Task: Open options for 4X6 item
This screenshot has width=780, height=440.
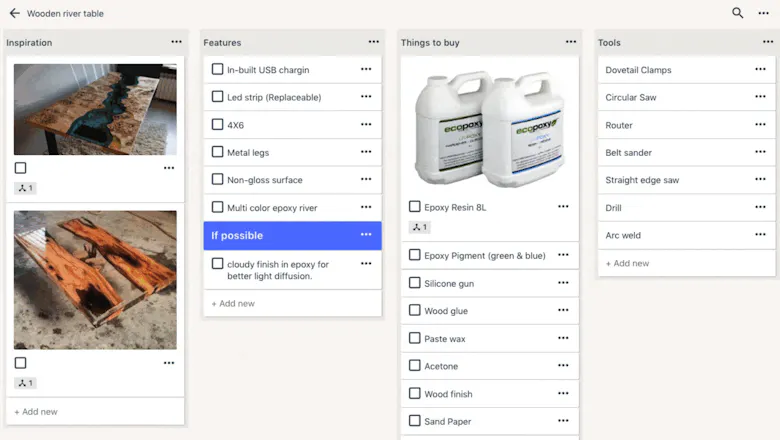Action: (366, 124)
